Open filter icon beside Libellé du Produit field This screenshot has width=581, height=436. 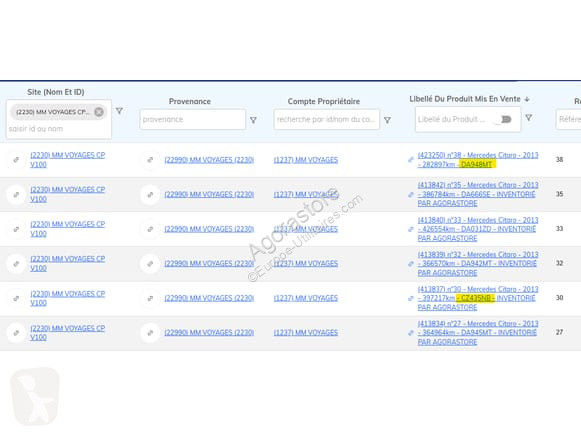pyautogui.click(x=529, y=117)
